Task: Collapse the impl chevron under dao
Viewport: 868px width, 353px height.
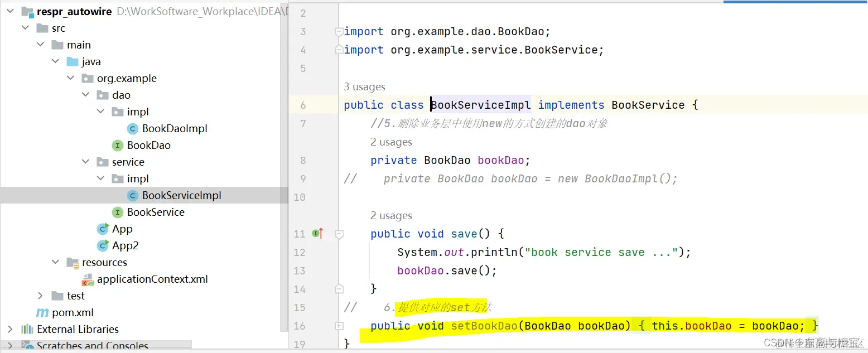Action: (101, 112)
